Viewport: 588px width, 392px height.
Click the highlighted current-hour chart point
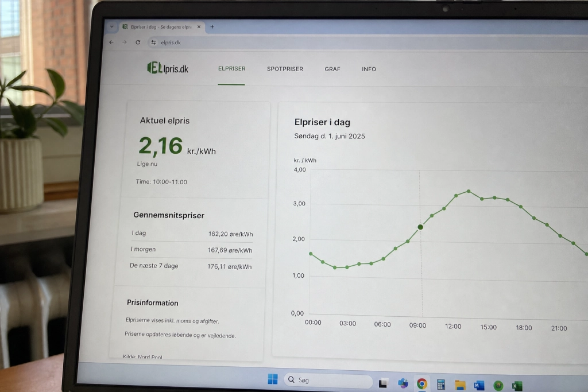point(420,227)
